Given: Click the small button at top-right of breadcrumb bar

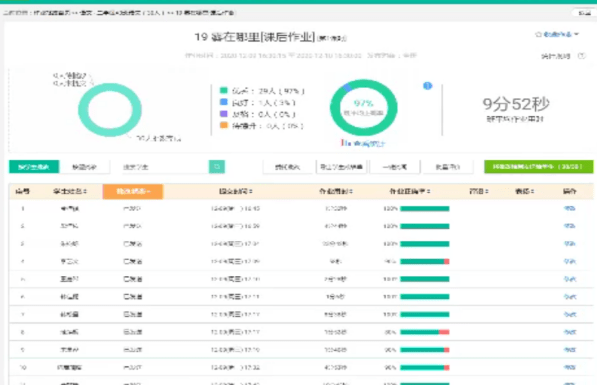Looking at the screenshot, I should click(x=584, y=13).
